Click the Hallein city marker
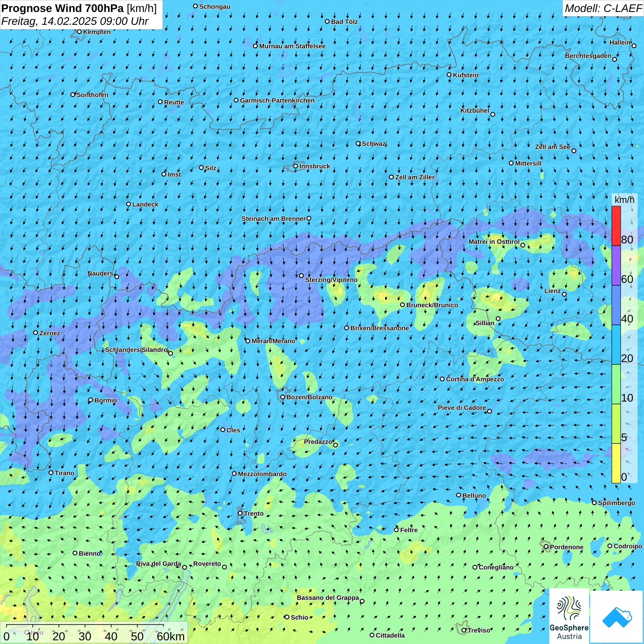This screenshot has width=644, height=644. [634, 46]
